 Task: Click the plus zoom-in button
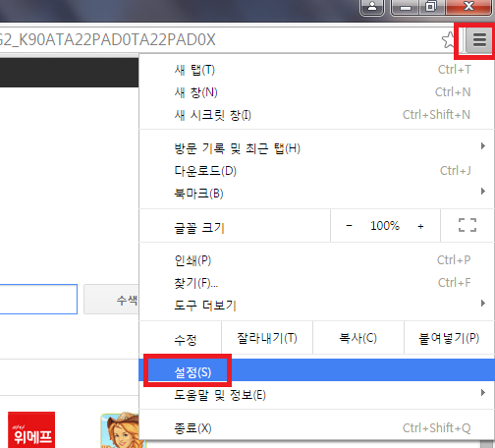click(420, 226)
